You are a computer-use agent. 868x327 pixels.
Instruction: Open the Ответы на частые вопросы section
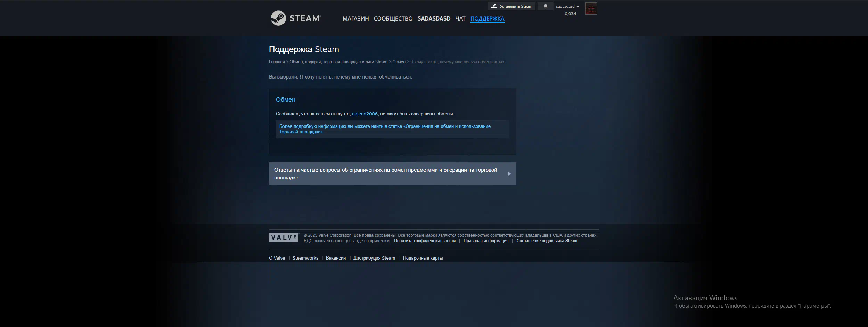pos(392,174)
